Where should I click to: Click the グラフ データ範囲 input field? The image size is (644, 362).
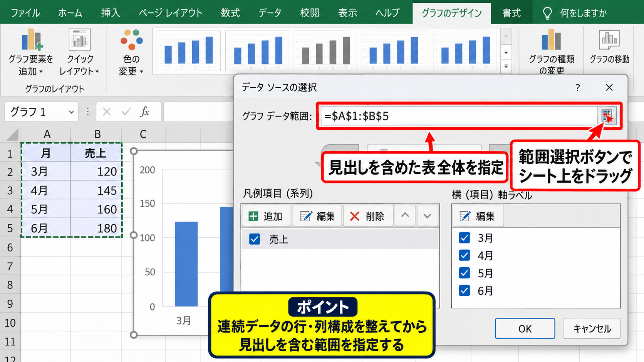click(x=459, y=116)
